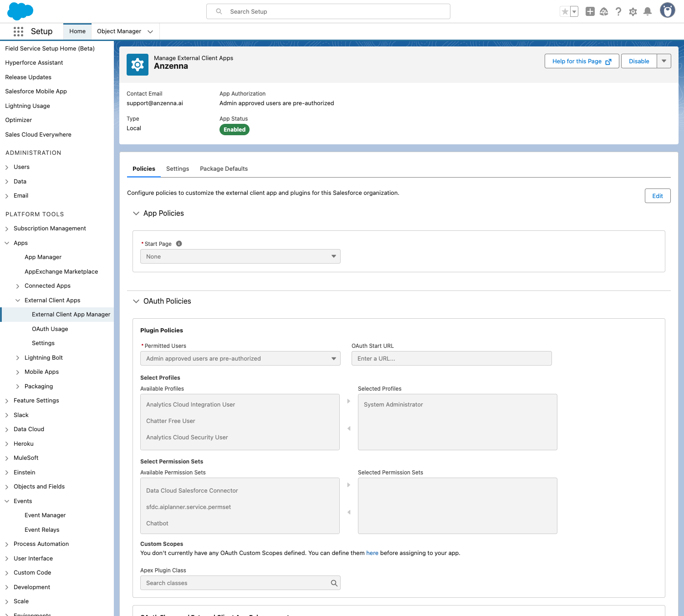The height and width of the screenshot is (616, 684).
Task: Move profile to Selected Profiles arrow
Action: point(349,401)
